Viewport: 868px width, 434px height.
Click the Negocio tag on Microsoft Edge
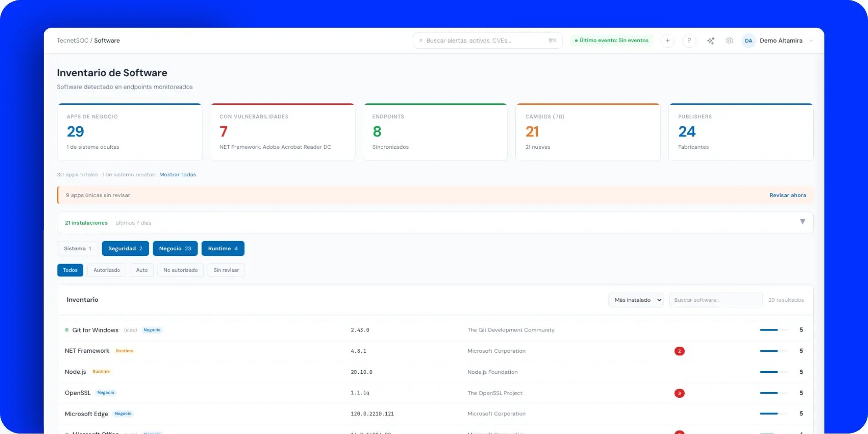click(123, 414)
